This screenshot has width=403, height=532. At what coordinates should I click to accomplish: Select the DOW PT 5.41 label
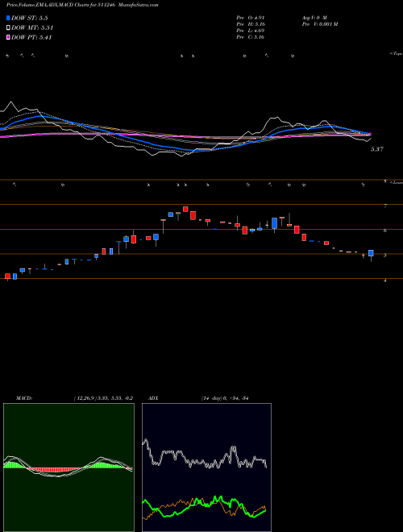[31, 37]
